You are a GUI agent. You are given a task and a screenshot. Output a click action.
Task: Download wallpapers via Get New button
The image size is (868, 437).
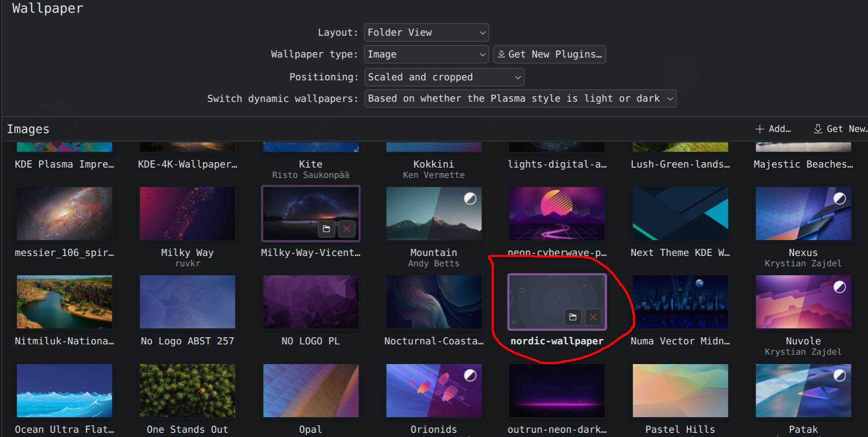(841, 129)
